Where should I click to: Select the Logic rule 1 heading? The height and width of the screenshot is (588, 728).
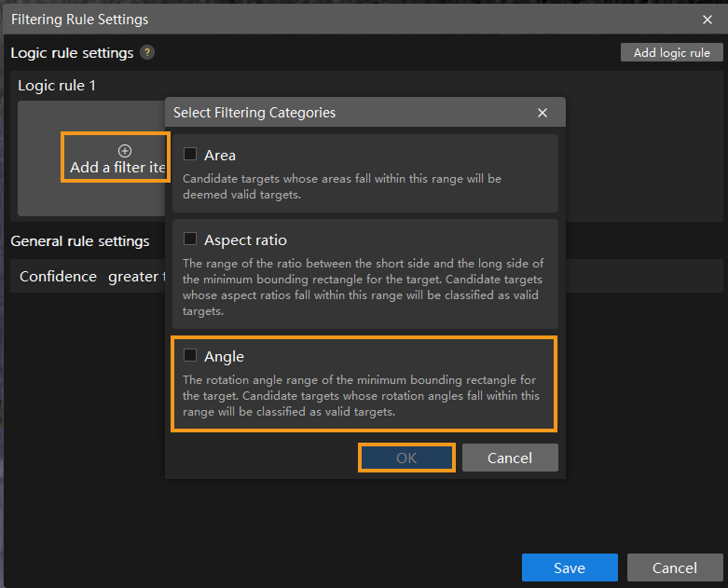[57, 86]
